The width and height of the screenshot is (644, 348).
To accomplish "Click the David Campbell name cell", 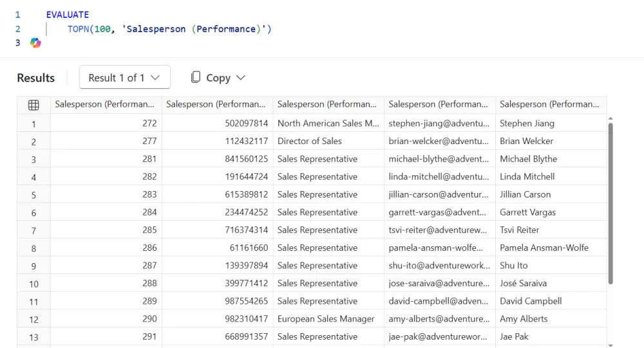I will (551, 301).
